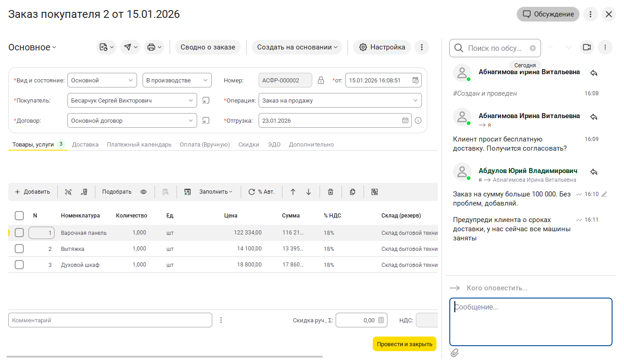Toggle the select-all checkbox in table header
Image resolution: width=624 pixels, height=364 pixels.
(19, 215)
